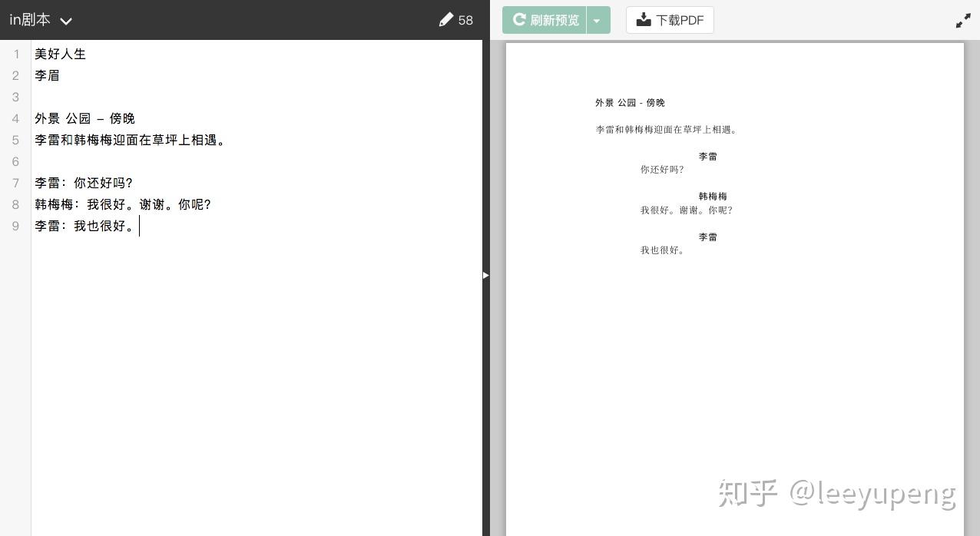Click editor line 韩梅梅：我很好。谢谢。你呢？

click(123, 204)
